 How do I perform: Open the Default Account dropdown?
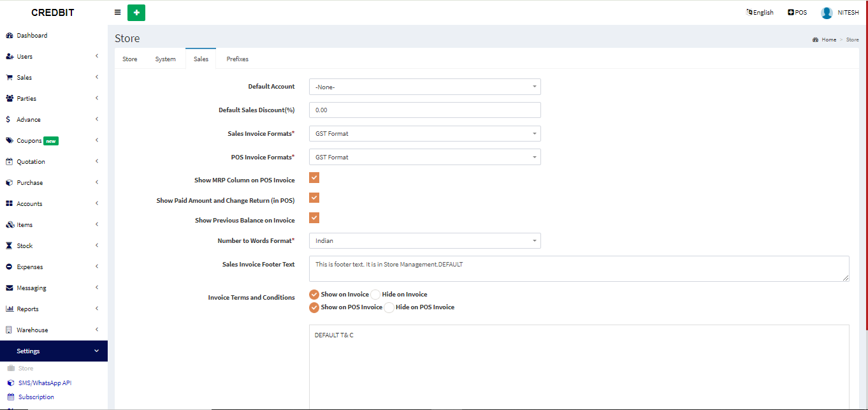[425, 87]
